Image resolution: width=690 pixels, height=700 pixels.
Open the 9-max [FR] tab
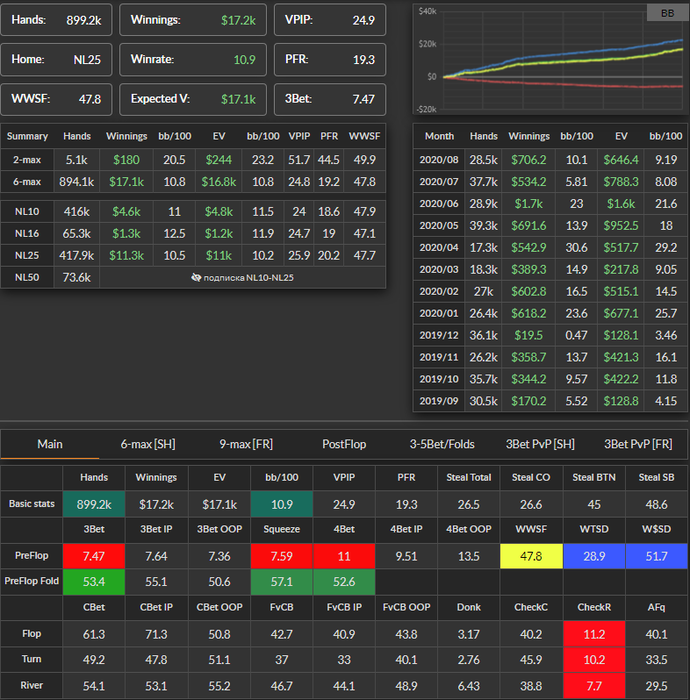[x=247, y=444]
